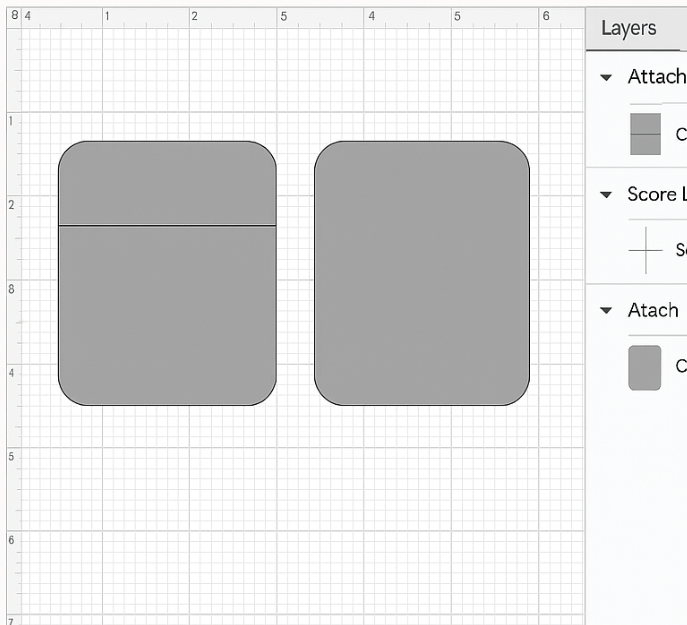The height and width of the screenshot is (625, 687).
Task: Open the Layers panel tab
Action: [x=628, y=29]
